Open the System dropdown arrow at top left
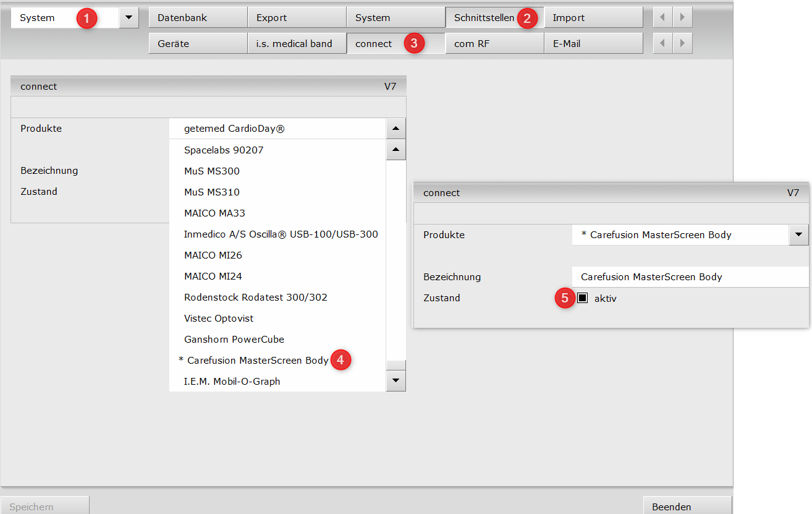The width and height of the screenshot is (812, 514). pos(129,18)
